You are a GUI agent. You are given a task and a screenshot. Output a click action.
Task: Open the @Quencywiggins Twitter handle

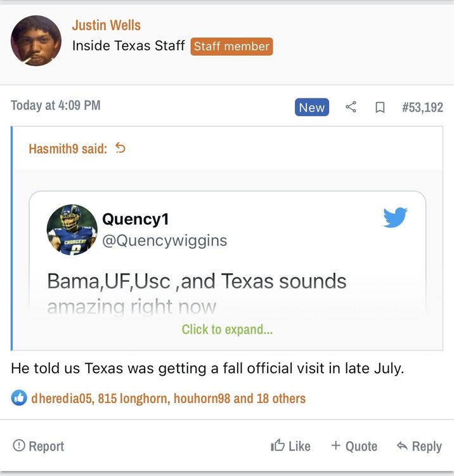click(164, 241)
